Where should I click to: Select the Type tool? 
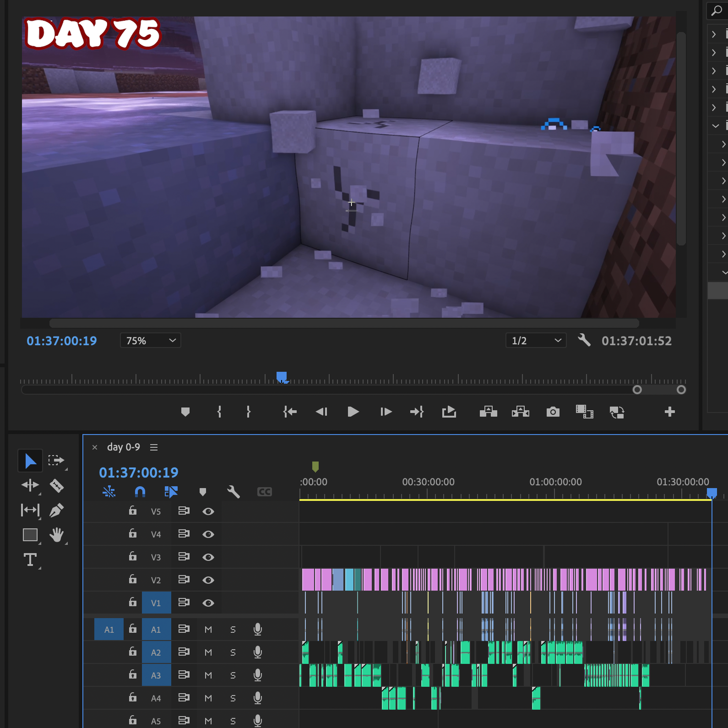pyautogui.click(x=30, y=560)
